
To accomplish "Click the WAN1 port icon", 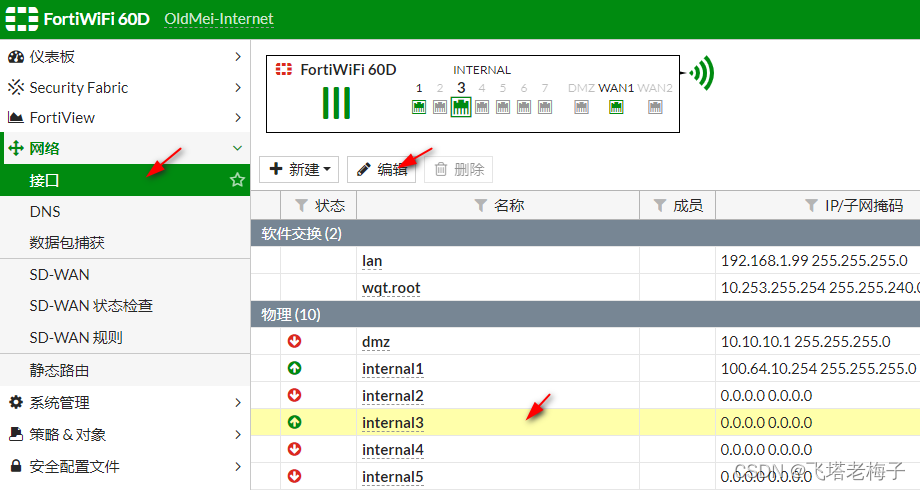I will click(x=616, y=107).
